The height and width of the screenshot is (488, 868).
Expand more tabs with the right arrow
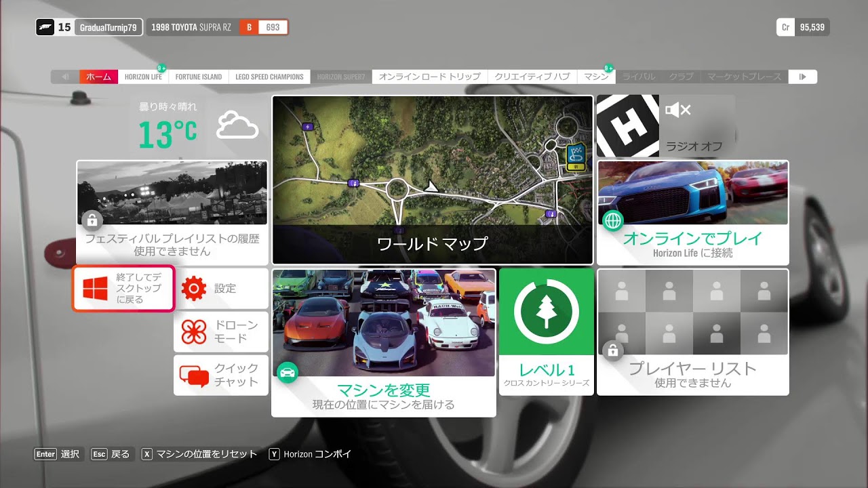[803, 77]
